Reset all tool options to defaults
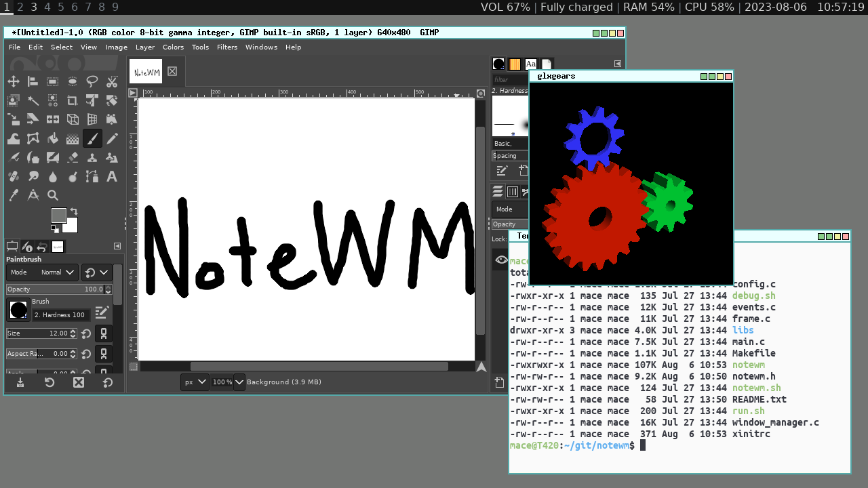 click(108, 382)
